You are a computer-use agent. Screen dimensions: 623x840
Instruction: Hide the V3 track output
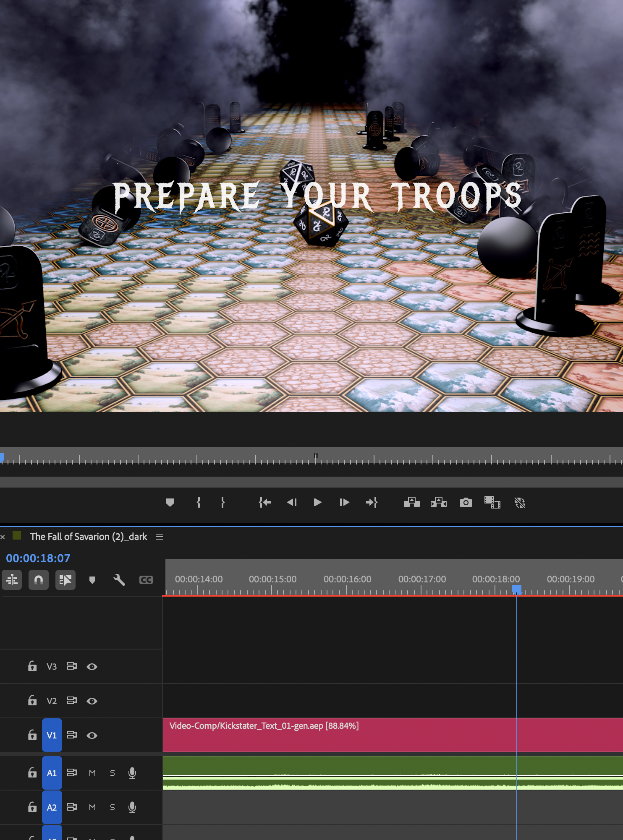pyautogui.click(x=92, y=667)
